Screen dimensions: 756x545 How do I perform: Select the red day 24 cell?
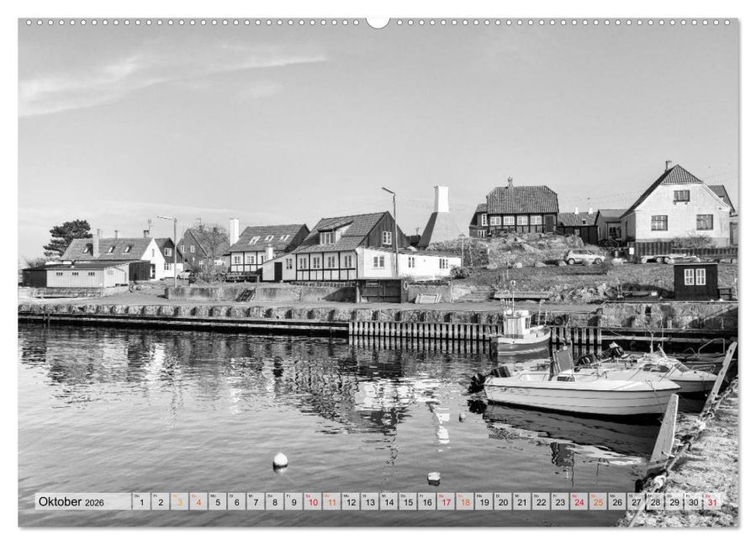[579, 502]
